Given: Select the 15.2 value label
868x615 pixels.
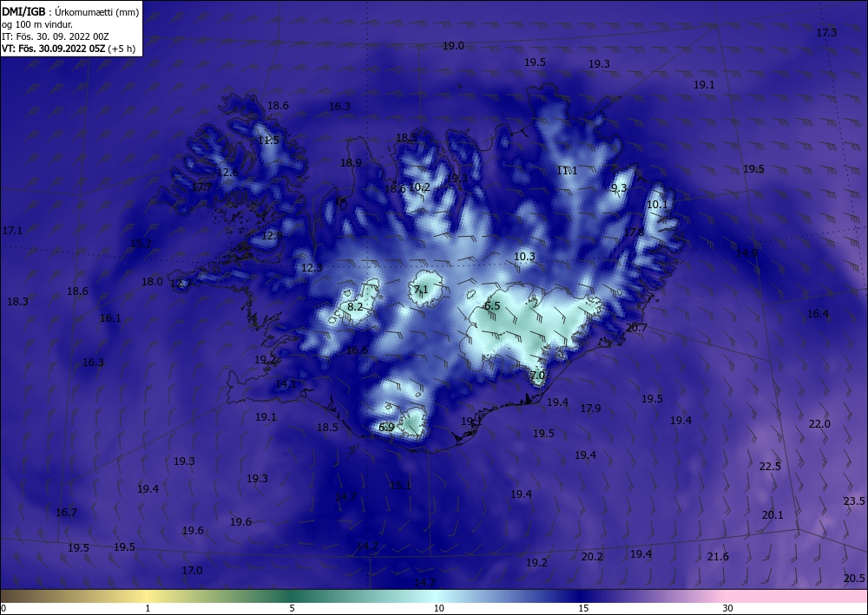Looking at the screenshot, I should point(141,243).
